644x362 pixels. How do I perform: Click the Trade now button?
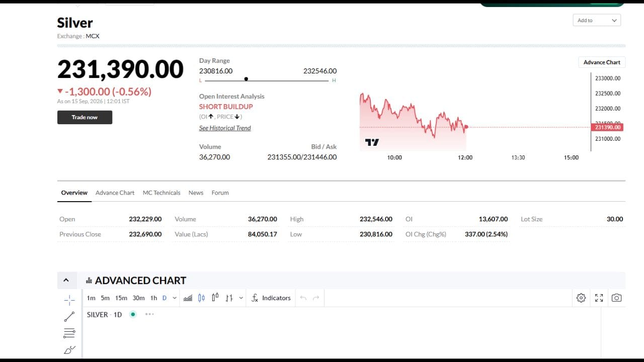(x=85, y=117)
